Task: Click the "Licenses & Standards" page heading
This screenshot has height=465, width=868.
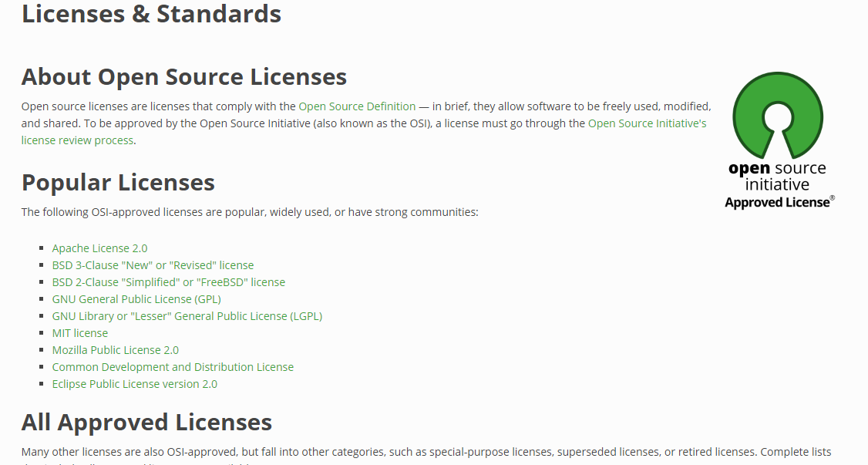Action: pos(151,13)
